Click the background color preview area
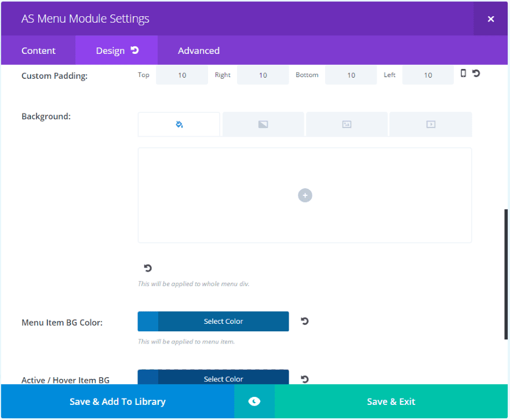This screenshot has height=420, width=510. 305,195
